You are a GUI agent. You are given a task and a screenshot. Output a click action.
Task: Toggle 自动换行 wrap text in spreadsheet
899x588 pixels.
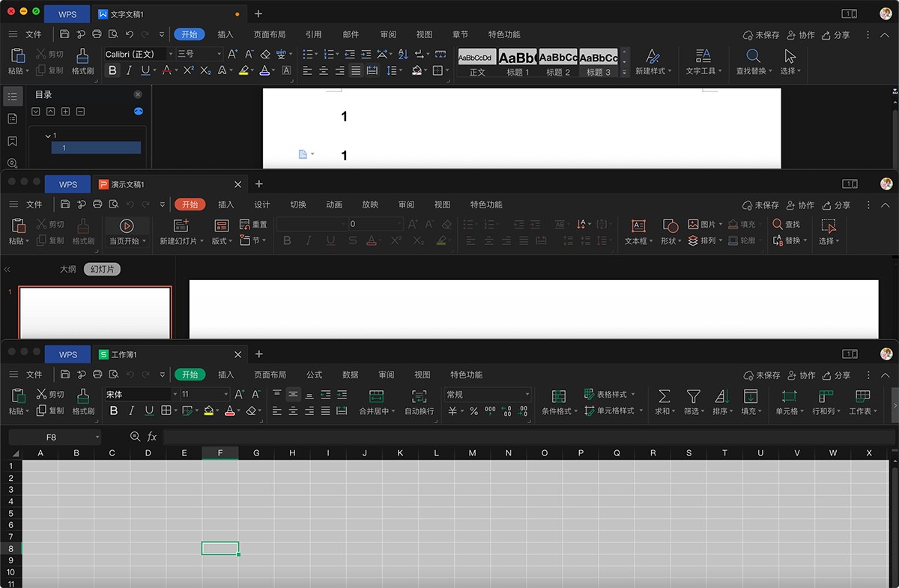420,396
